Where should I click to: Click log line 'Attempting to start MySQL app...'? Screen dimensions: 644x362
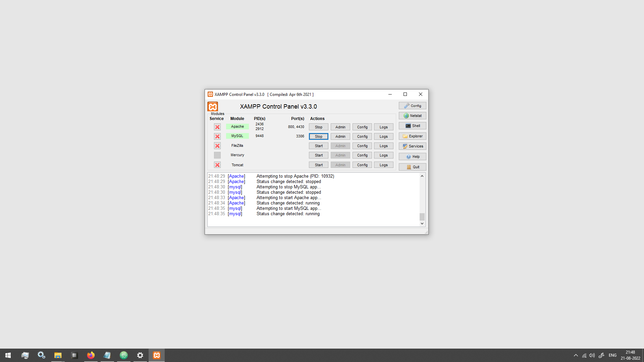point(289,208)
